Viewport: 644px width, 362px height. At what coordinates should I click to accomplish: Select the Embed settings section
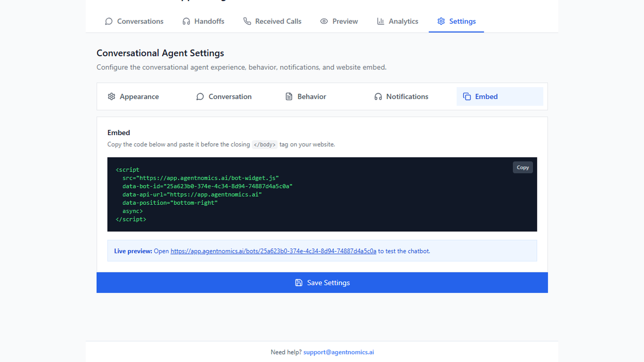pos(500,97)
